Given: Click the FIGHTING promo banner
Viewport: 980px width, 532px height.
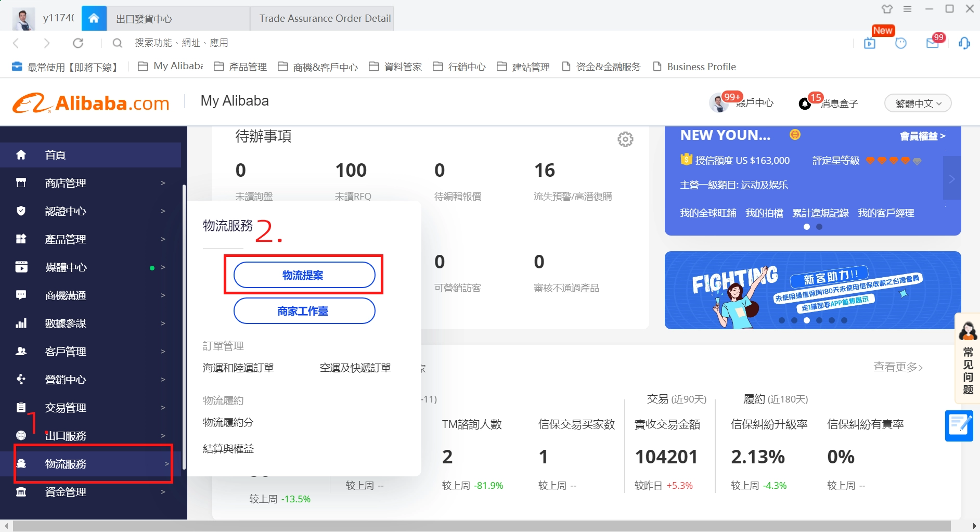Looking at the screenshot, I should 813,290.
